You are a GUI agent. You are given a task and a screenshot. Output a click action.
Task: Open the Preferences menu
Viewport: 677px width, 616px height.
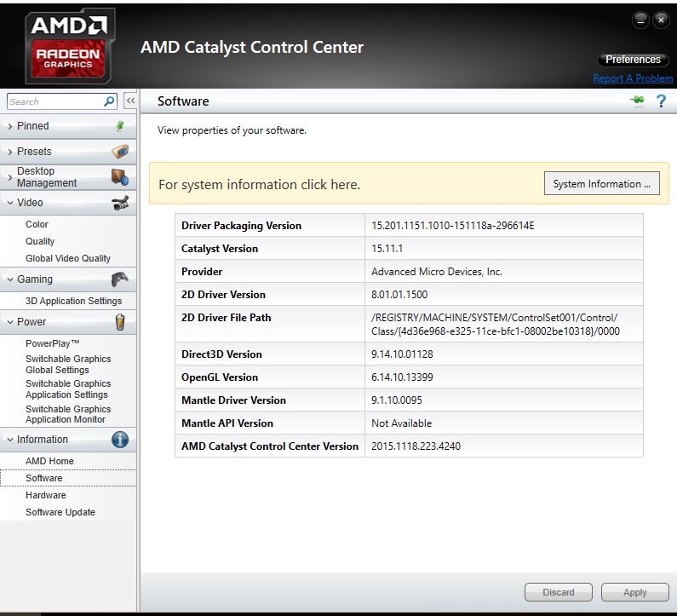(633, 60)
